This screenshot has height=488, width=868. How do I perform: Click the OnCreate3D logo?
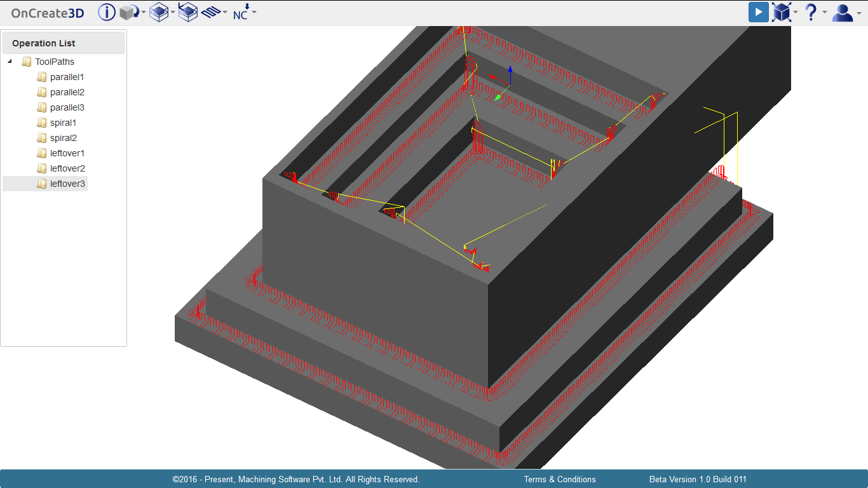coord(48,13)
